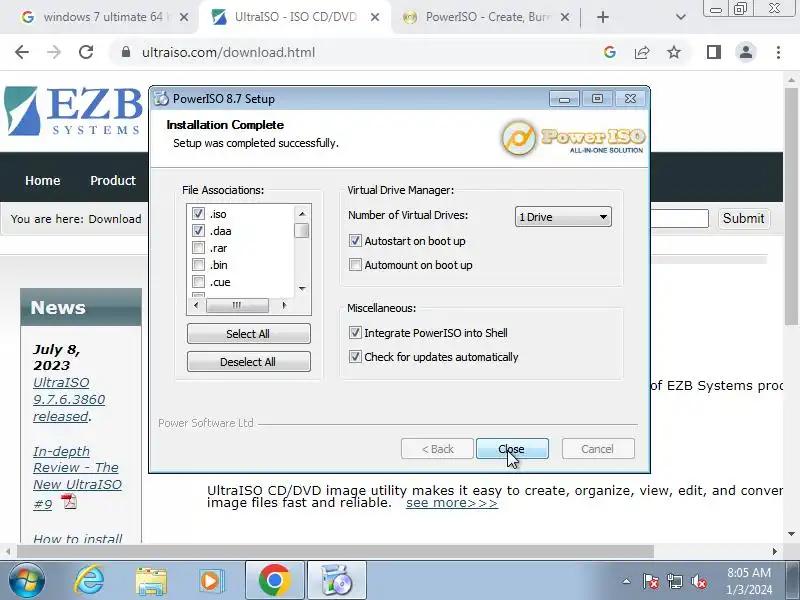The height and width of the screenshot is (600, 800).
Task: Click the address bar URL
Action: tap(228, 52)
